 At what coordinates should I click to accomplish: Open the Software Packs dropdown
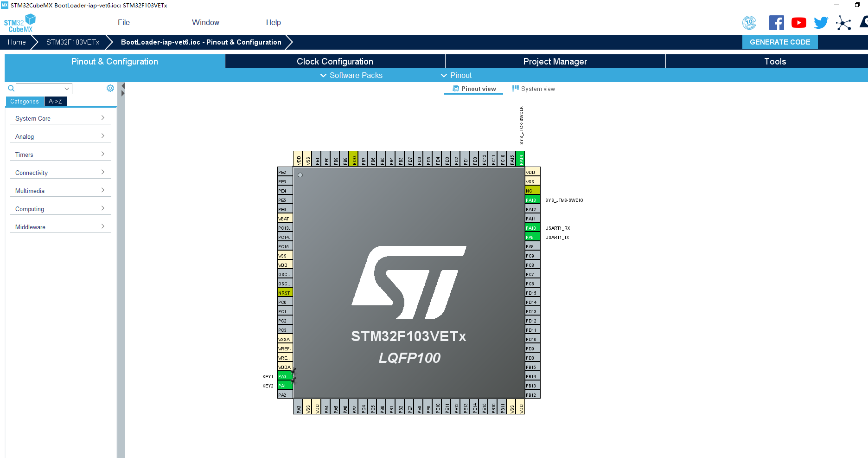click(351, 75)
